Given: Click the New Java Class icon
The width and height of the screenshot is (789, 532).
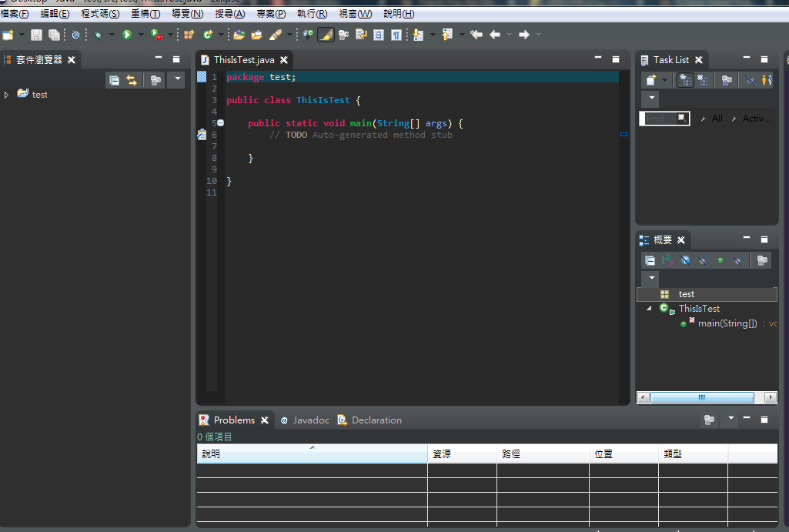Looking at the screenshot, I should [x=207, y=35].
